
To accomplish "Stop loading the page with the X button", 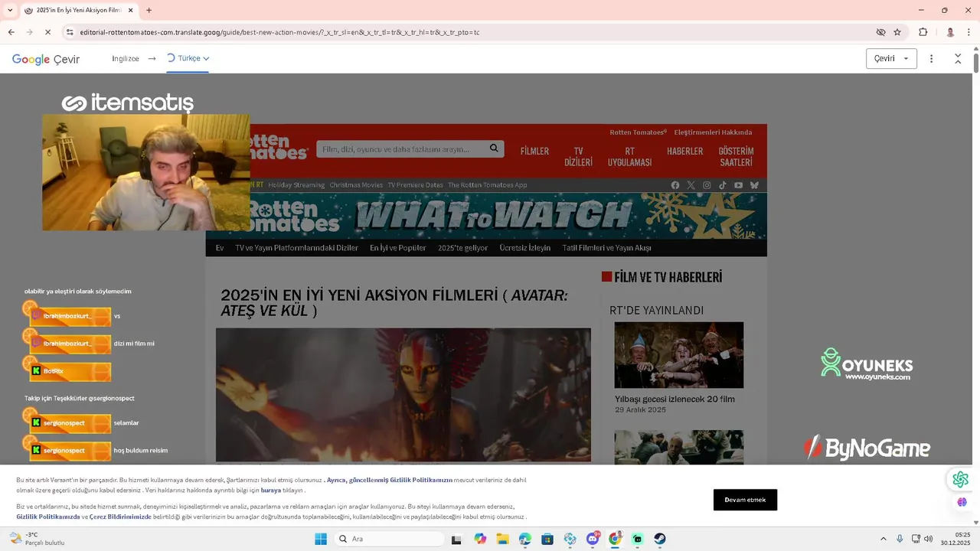I will point(47,32).
